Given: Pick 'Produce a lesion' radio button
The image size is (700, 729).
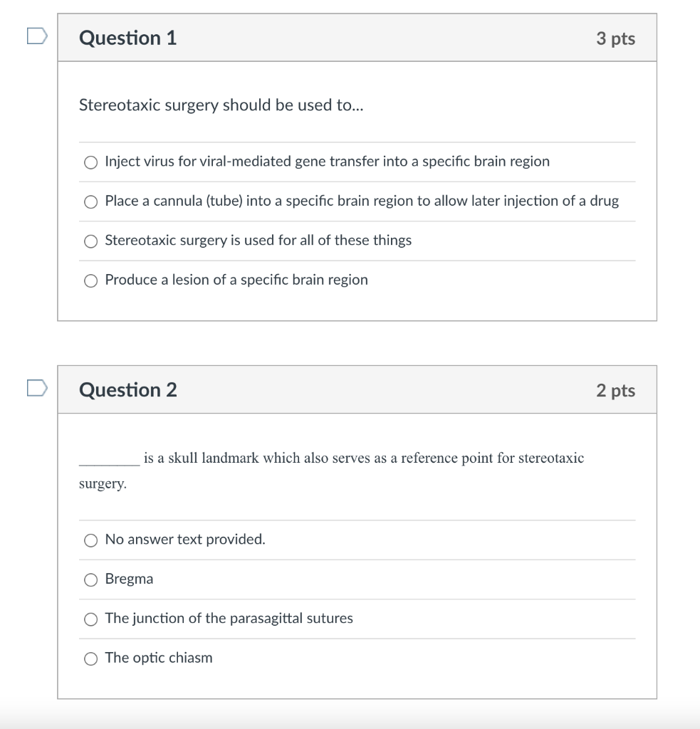Looking at the screenshot, I should [90, 280].
